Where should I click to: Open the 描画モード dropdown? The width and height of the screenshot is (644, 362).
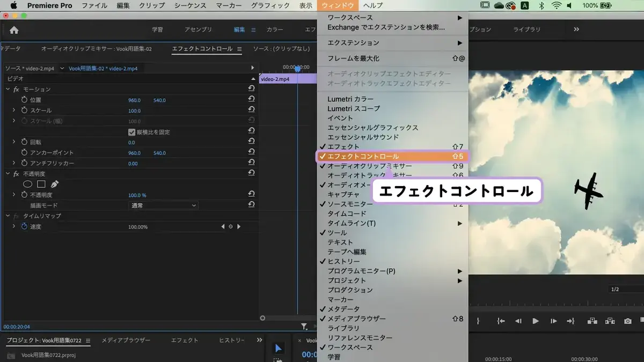pyautogui.click(x=164, y=205)
